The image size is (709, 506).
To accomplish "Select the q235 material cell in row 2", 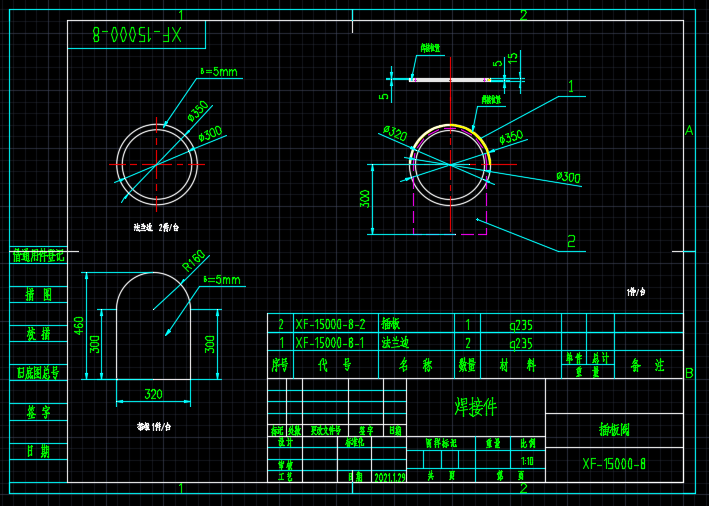I will pos(521,325).
